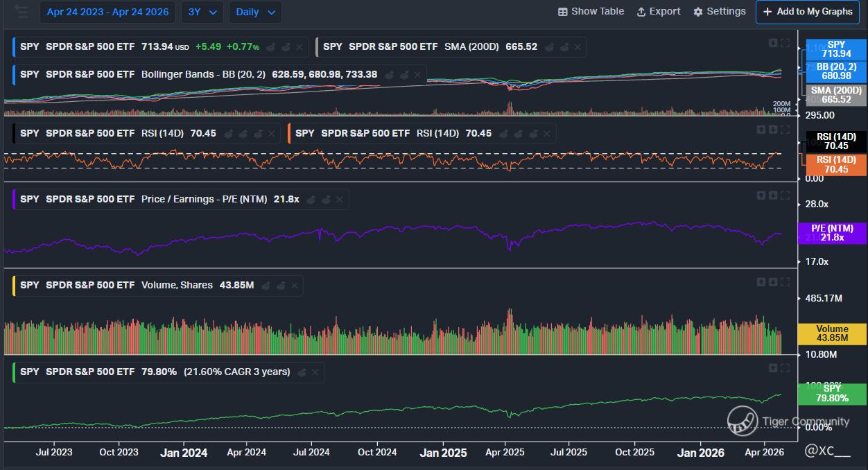Screen dimensions: 868x470
Task: Maximize the Volume panel to fullscreen
Action: pos(785,281)
